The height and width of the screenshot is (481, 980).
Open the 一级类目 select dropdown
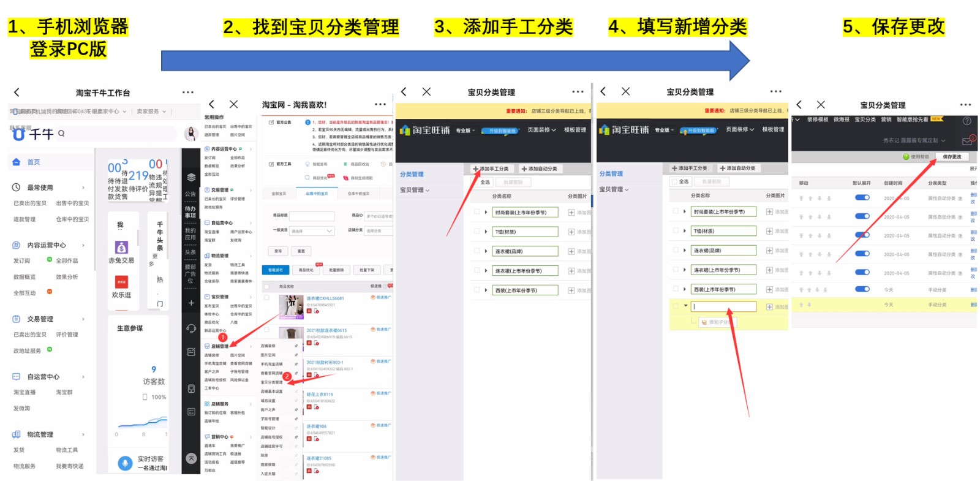312,231
